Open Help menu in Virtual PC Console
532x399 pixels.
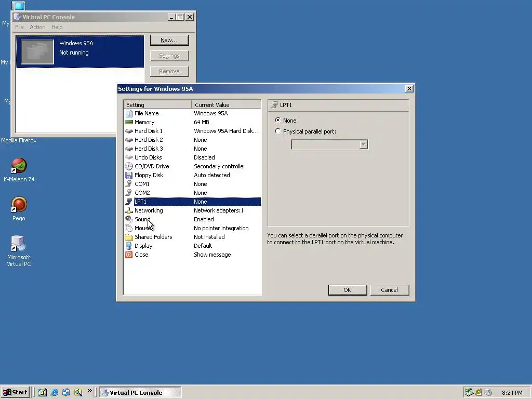pyautogui.click(x=57, y=27)
